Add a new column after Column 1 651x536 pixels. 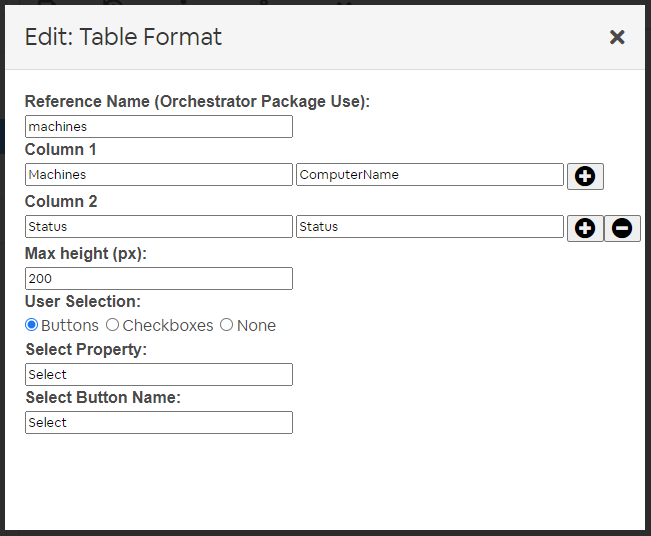[585, 176]
